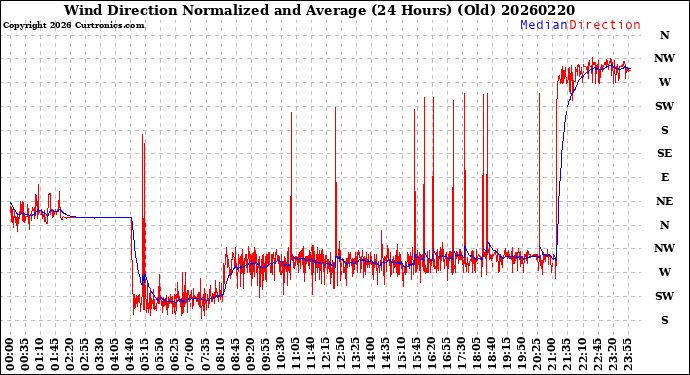The image size is (690, 375).
Task: Click the 08:10 time axis label
Action: point(220,355)
